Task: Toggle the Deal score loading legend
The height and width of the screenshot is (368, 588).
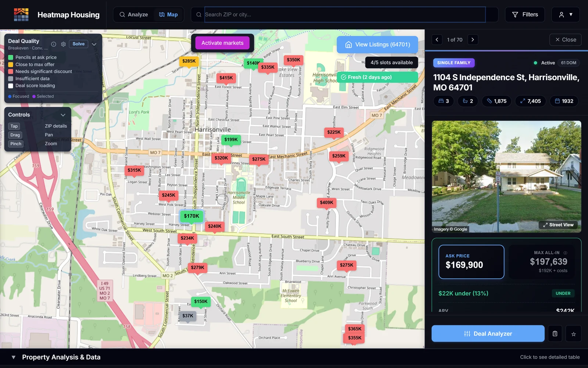Action: click(x=32, y=85)
